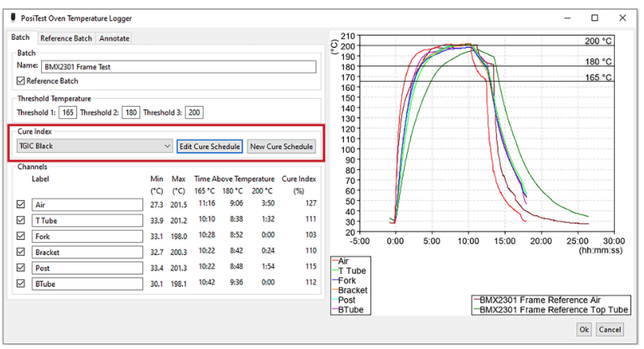Click the Cancel button
Screen dimensions: 644x349
(609, 330)
